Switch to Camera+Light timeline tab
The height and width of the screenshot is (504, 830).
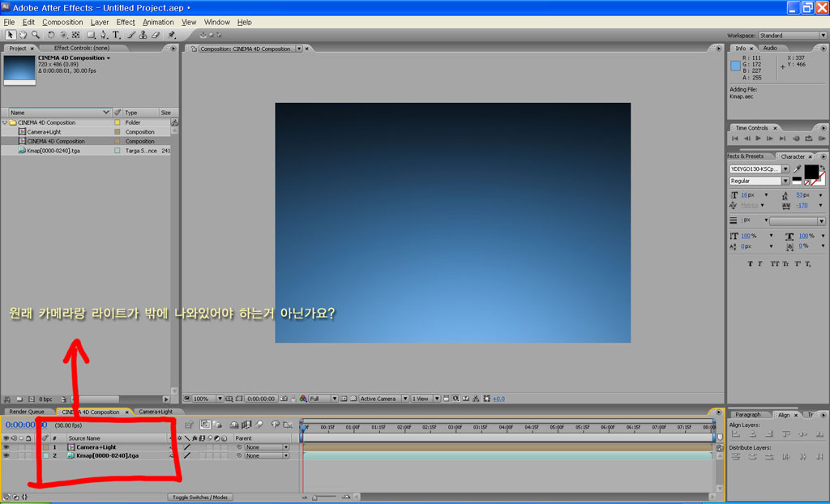tap(156, 412)
